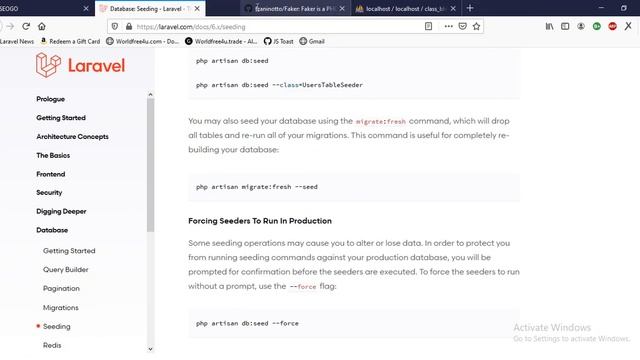Expand Architecture Concepts in sidebar
This screenshot has height=360, width=640.
click(x=72, y=137)
